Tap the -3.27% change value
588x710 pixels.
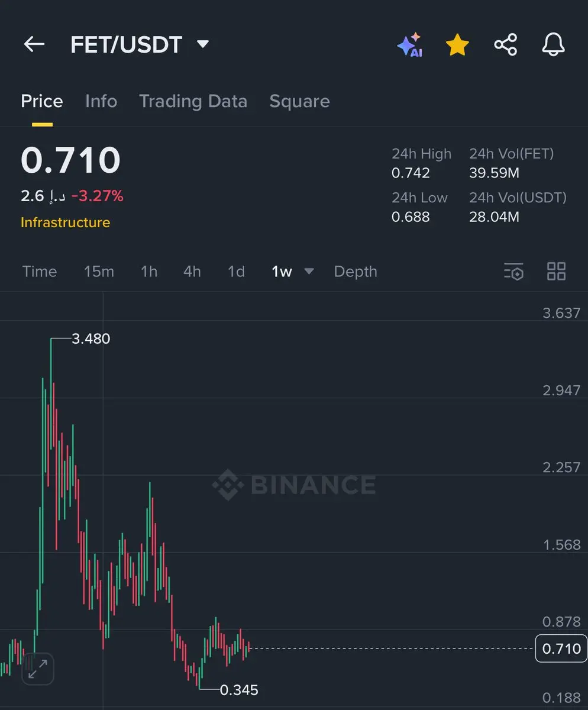(x=97, y=196)
